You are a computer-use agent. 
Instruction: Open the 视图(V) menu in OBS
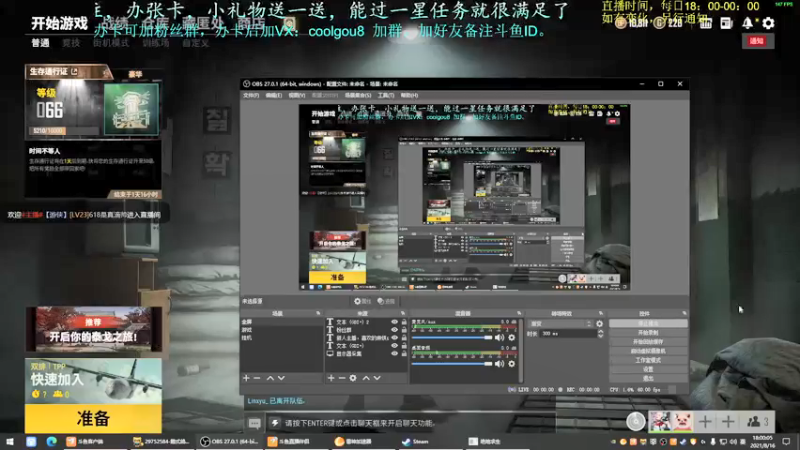click(x=296, y=95)
